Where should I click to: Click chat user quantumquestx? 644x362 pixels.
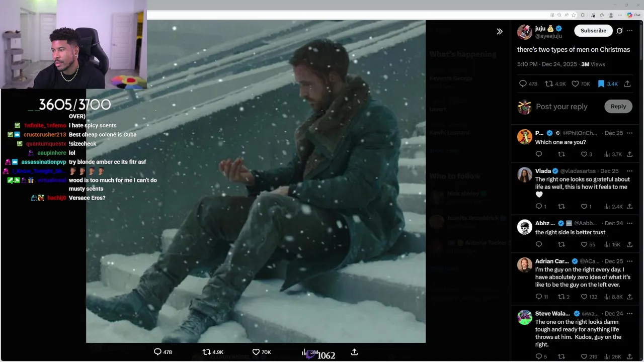pyautogui.click(x=46, y=144)
